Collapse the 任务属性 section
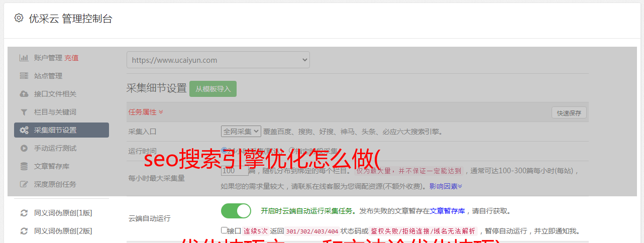Screen dimensions: 644x243 click(x=146, y=112)
